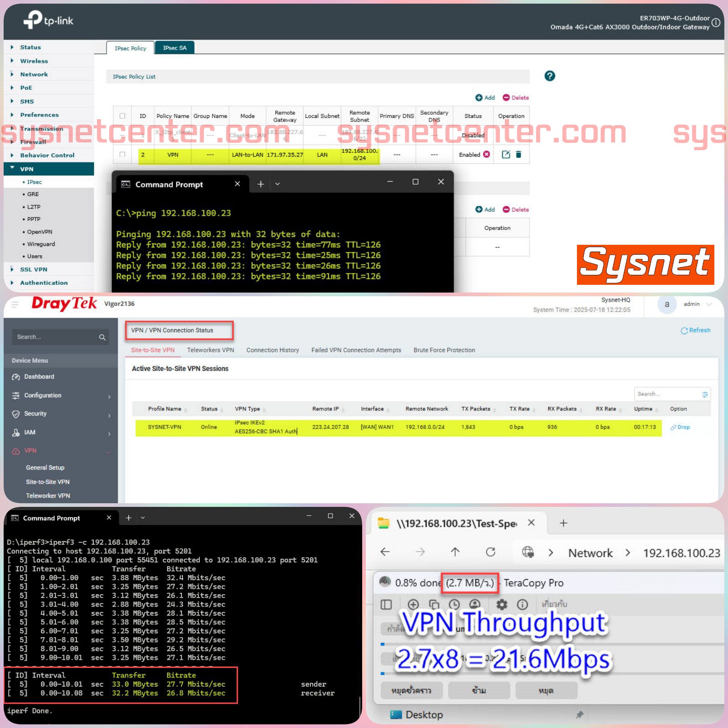Click the TeraCopy panel layout icon

coord(386,604)
